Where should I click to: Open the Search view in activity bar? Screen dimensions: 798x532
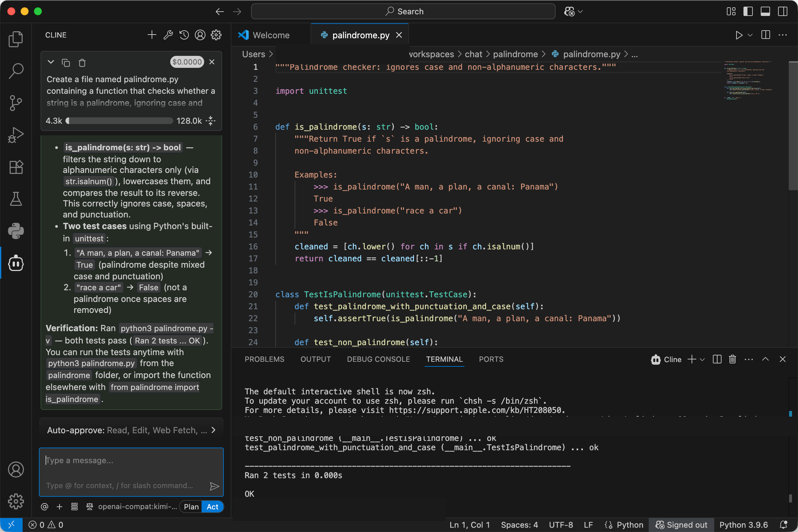(x=16, y=71)
